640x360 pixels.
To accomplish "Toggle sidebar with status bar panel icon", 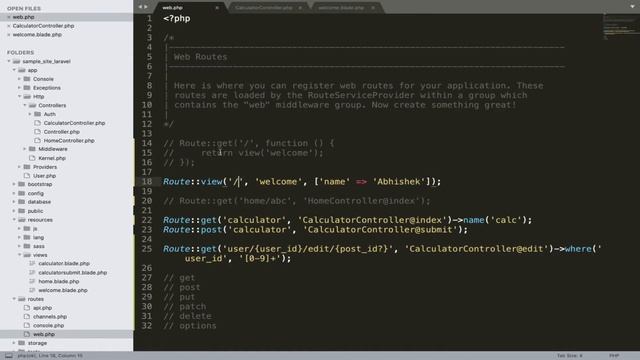I will tap(9, 356).
